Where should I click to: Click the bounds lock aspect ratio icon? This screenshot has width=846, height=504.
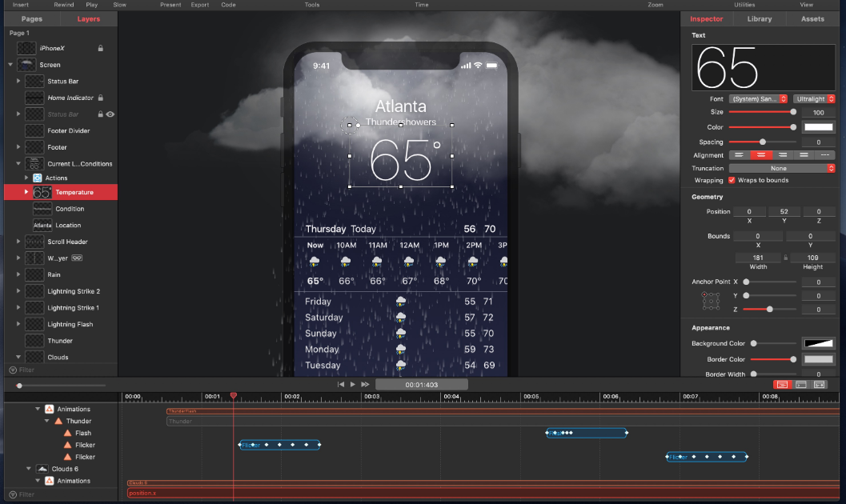[786, 258]
